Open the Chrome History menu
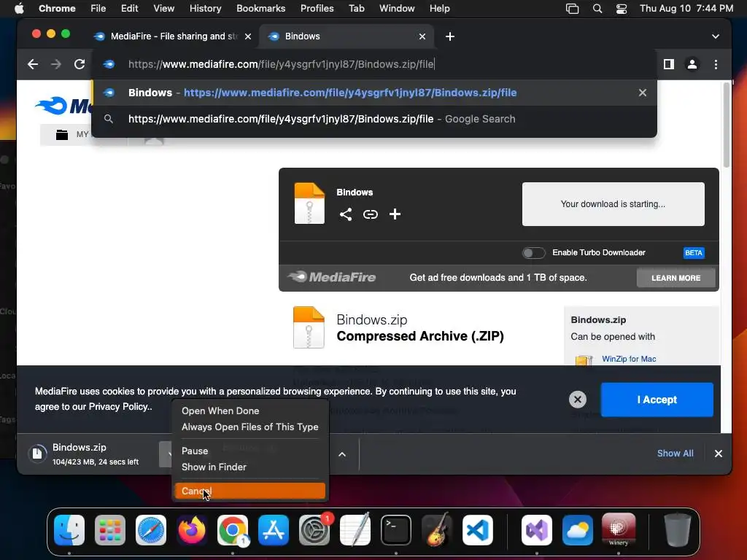The width and height of the screenshot is (747, 560). 205,9
